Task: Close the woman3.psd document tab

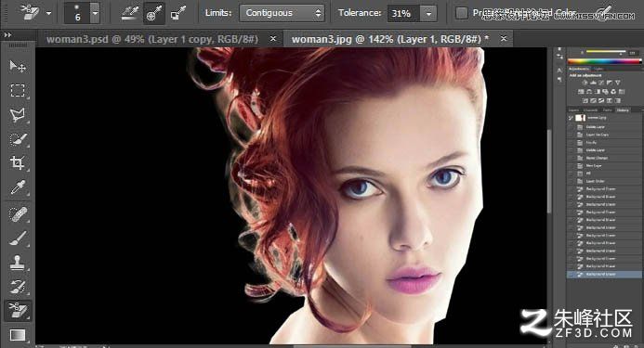Action: click(x=273, y=39)
